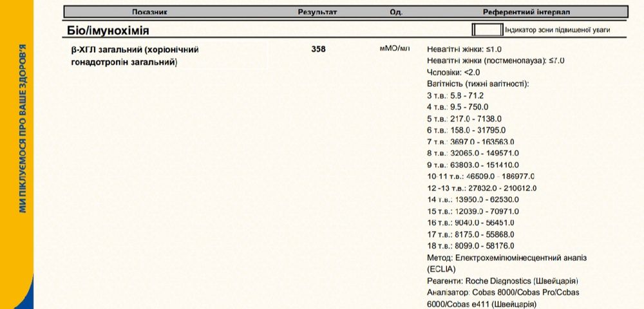Click the 'Од.' column header

click(396, 12)
